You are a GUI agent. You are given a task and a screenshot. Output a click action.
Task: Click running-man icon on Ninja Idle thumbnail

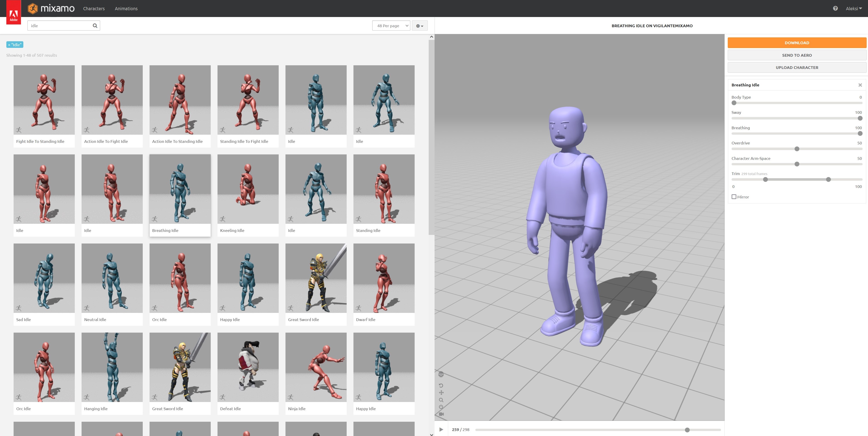click(290, 397)
